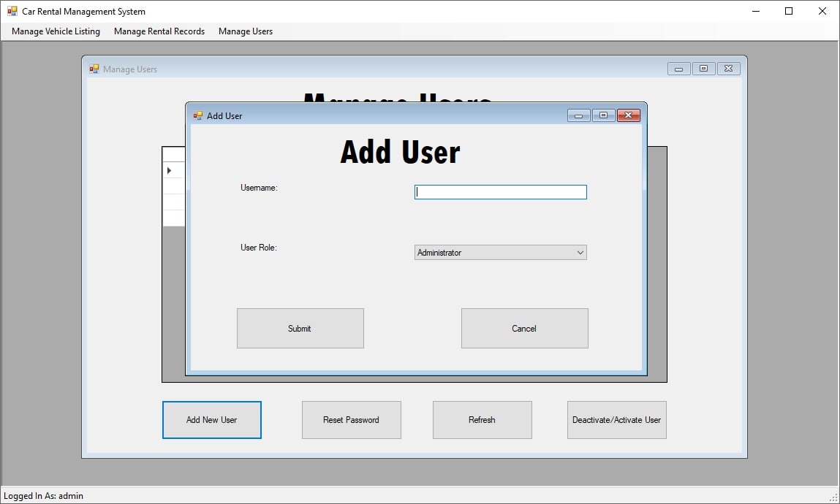Minimize the Manage Users child window

point(678,69)
